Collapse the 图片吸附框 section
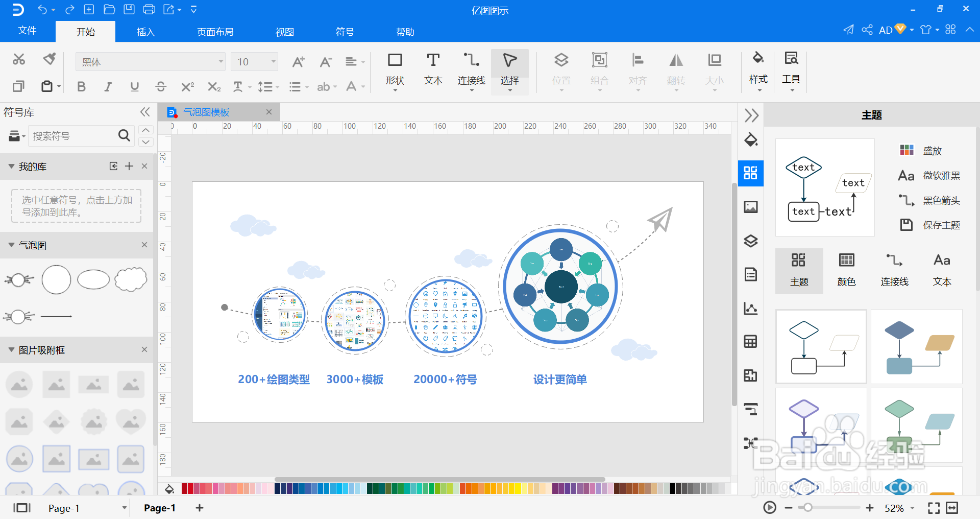This screenshot has height=519, width=980. (x=11, y=350)
